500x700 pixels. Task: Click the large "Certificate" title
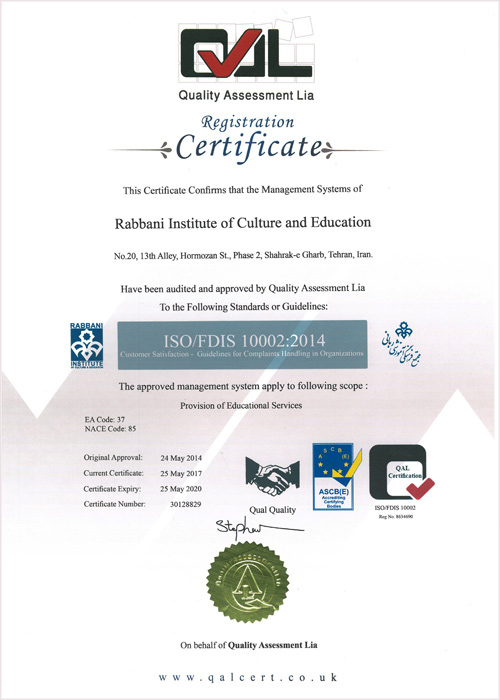(x=249, y=147)
